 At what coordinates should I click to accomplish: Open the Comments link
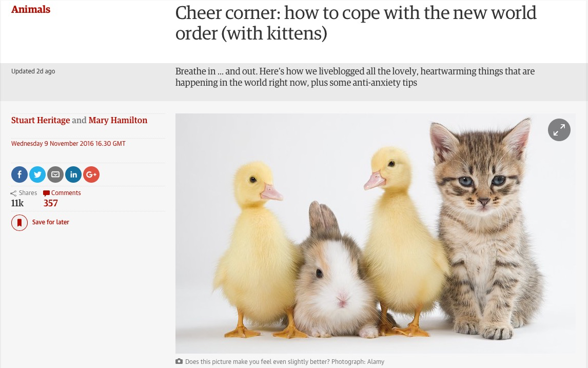point(66,193)
